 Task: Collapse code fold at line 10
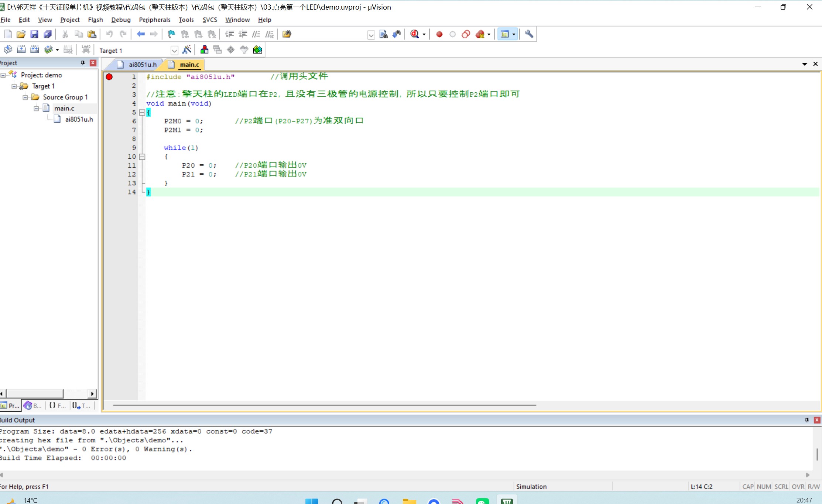pyautogui.click(x=142, y=157)
